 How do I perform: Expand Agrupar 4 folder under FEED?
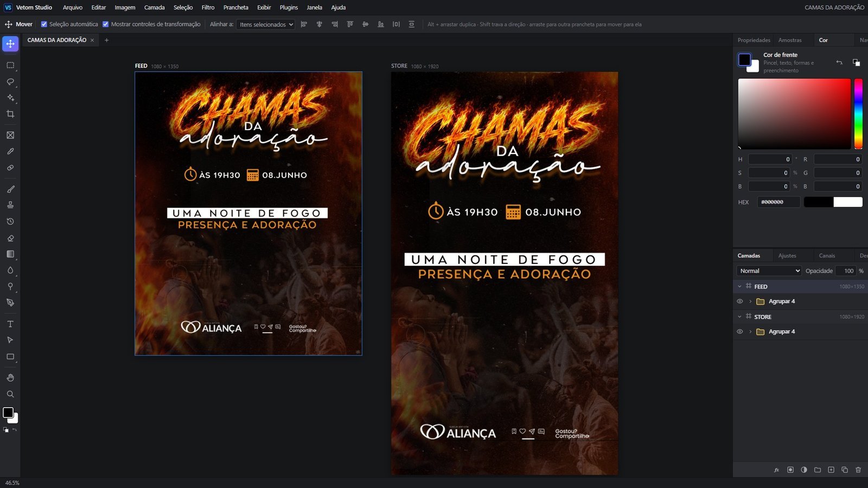[x=750, y=301]
